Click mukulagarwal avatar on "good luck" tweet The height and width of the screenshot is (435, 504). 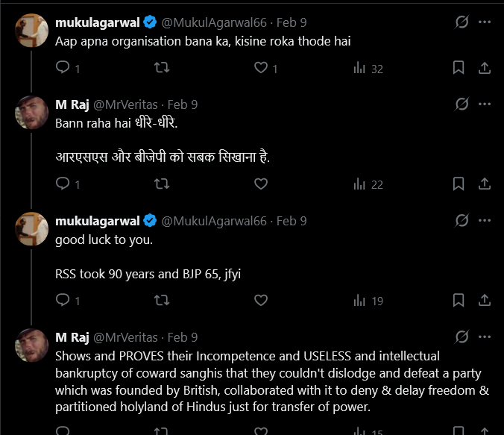32,228
